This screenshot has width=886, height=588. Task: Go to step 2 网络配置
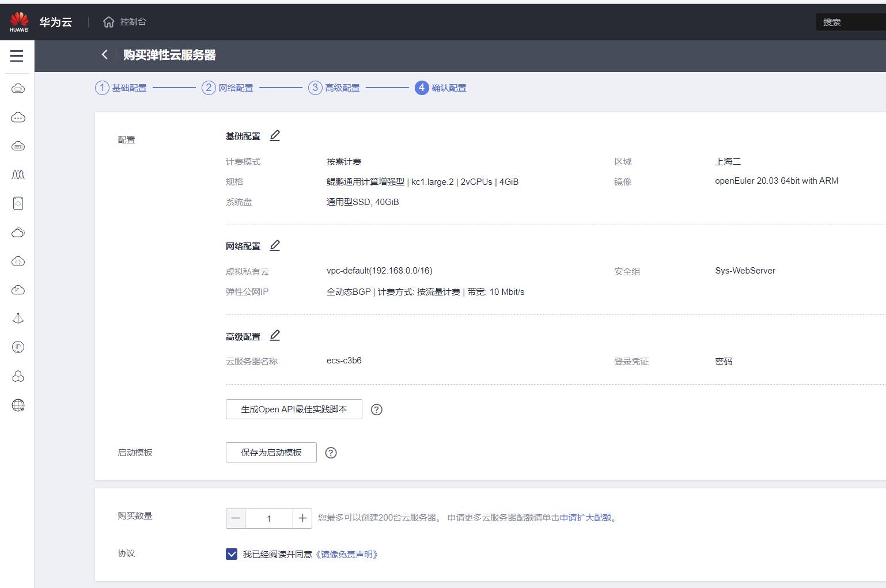point(228,88)
